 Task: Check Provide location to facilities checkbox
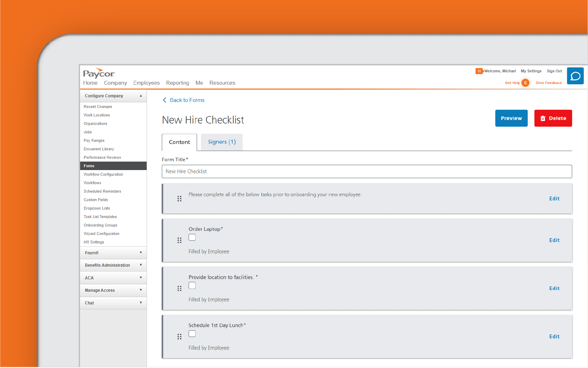[192, 285]
